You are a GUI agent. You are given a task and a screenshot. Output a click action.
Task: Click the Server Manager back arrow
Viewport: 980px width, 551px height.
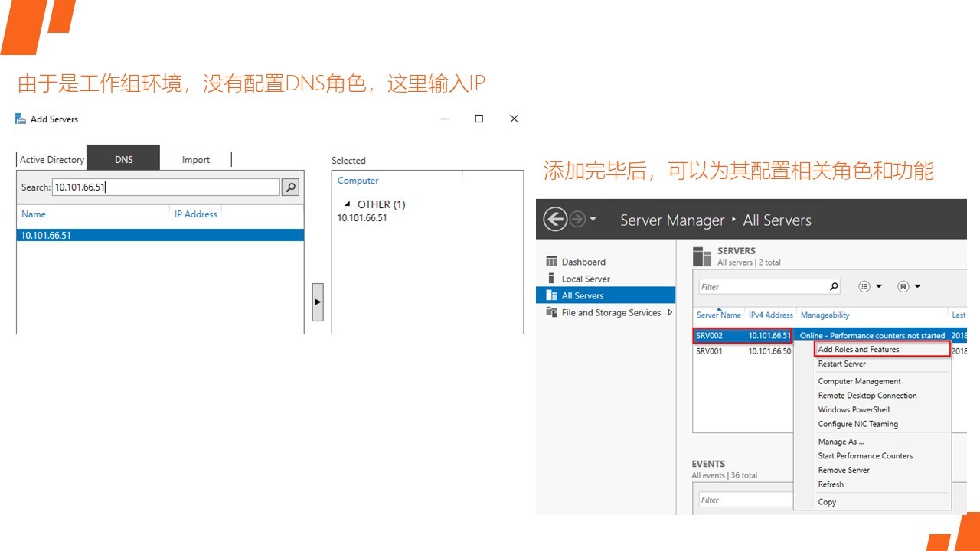555,220
